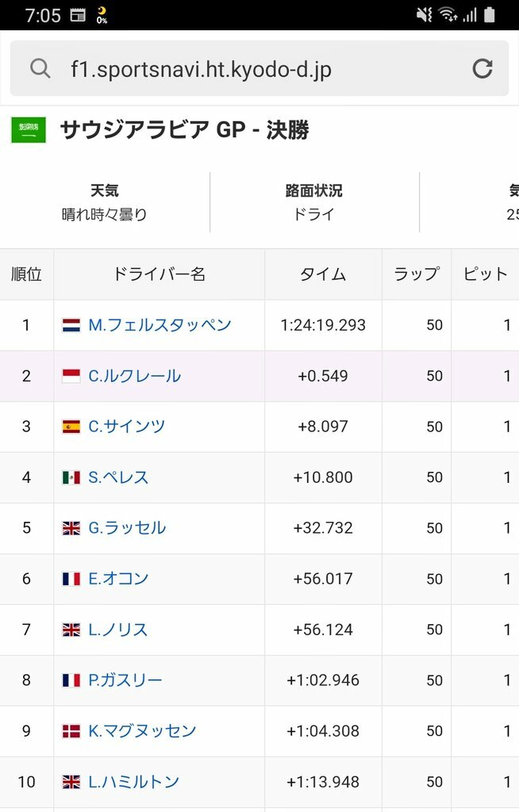Screen dimensions: 519x812
Task: Tap the Netherlands flag beside Verstappen
Action: [x=71, y=325]
